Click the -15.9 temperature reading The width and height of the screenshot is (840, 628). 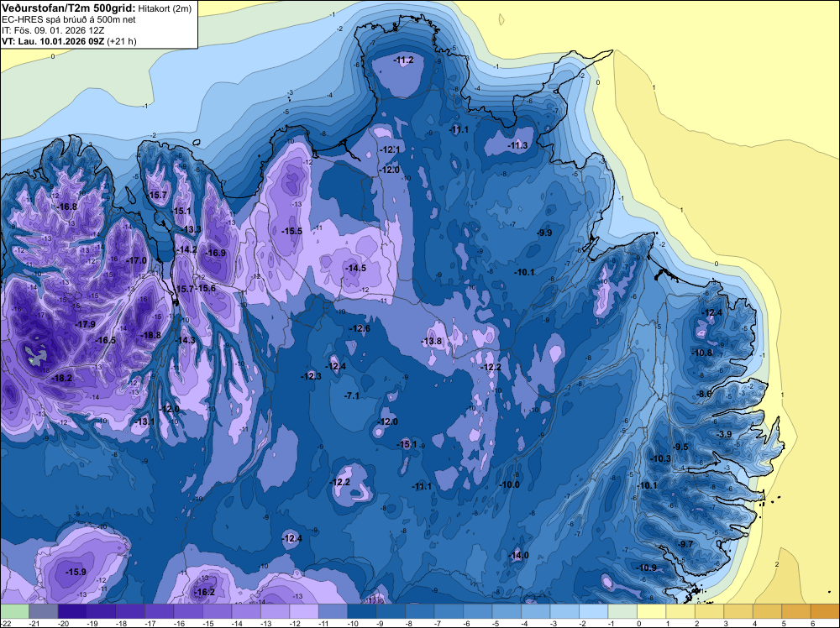[76, 572]
